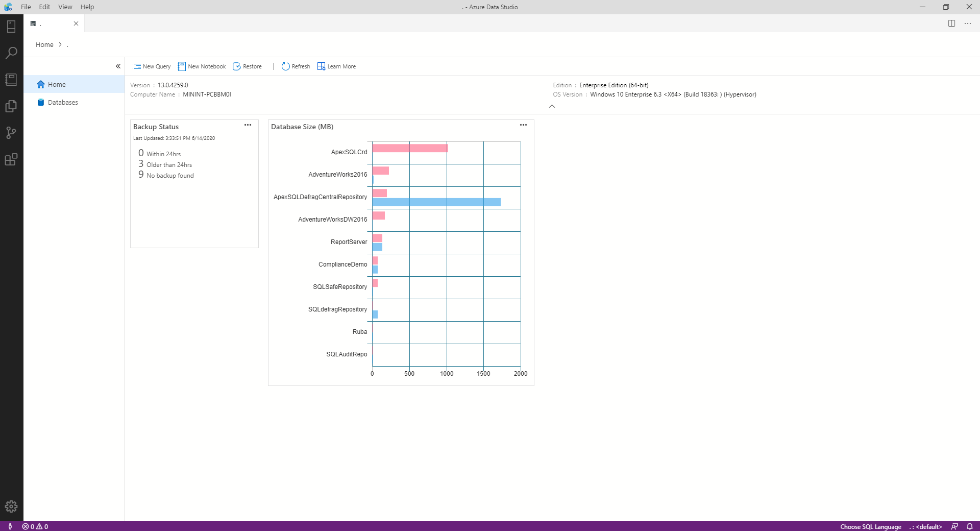Click the SQLSafeRepository chart label
This screenshot has height=531, width=980.
click(340, 287)
